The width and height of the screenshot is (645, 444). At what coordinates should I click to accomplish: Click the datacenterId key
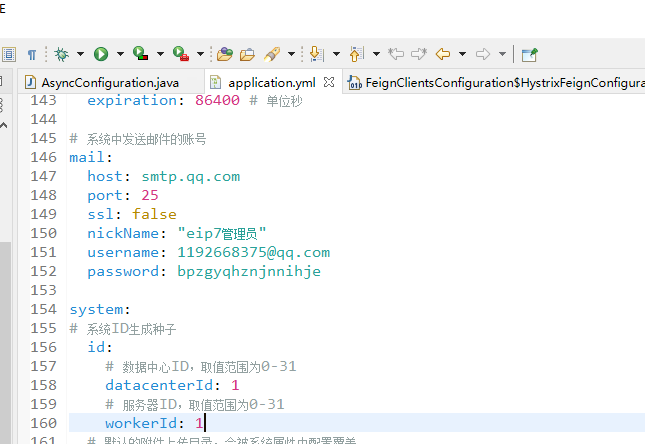click(x=159, y=386)
